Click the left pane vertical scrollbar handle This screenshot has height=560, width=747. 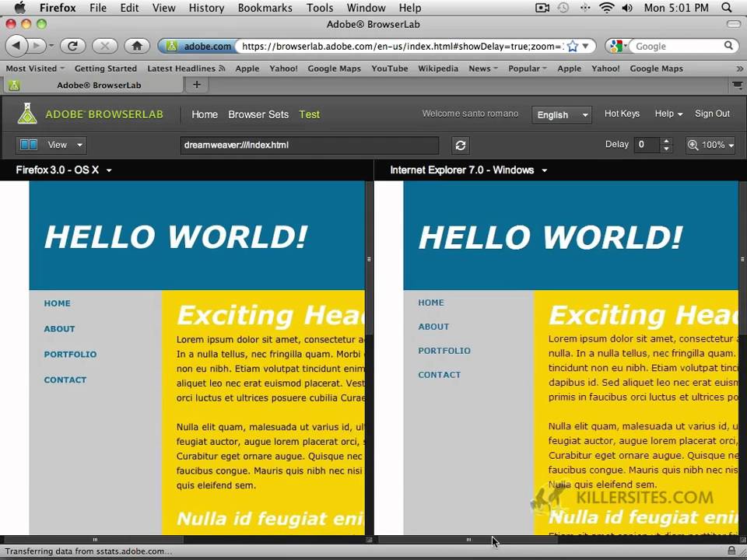(369, 259)
